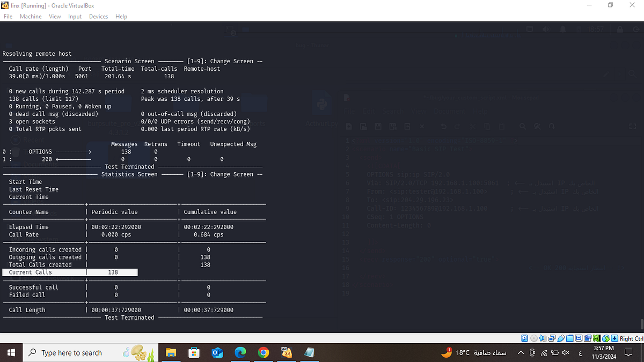The width and height of the screenshot is (644, 362).
Task: Click the recording icon in VirtualBox status bar
Action: tap(588, 338)
